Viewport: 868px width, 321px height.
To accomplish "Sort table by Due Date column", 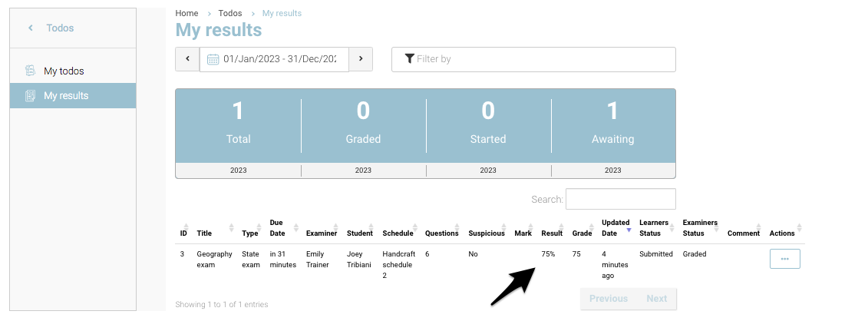I will tap(277, 228).
